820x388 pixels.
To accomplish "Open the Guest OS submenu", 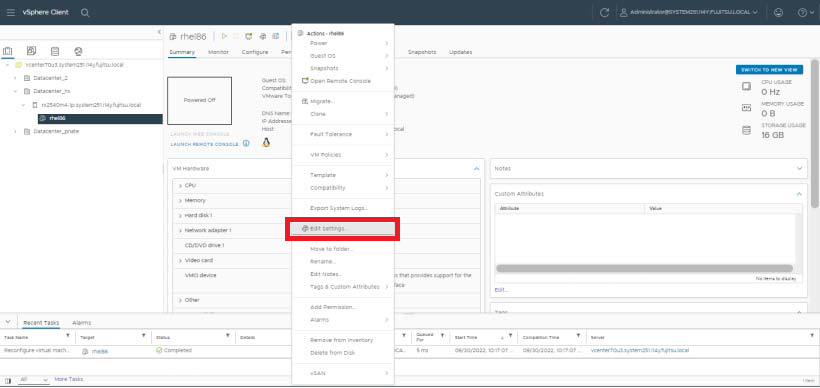I will (343, 55).
